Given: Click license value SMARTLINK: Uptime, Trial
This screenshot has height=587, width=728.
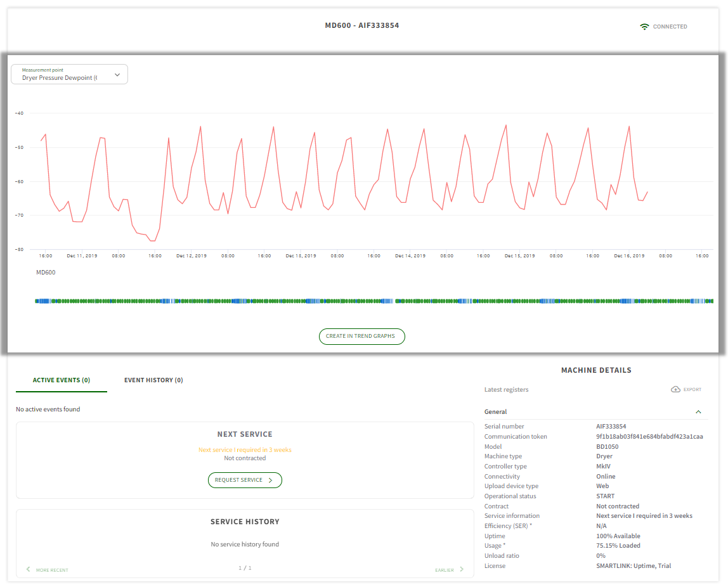Looking at the screenshot, I should [x=634, y=566].
